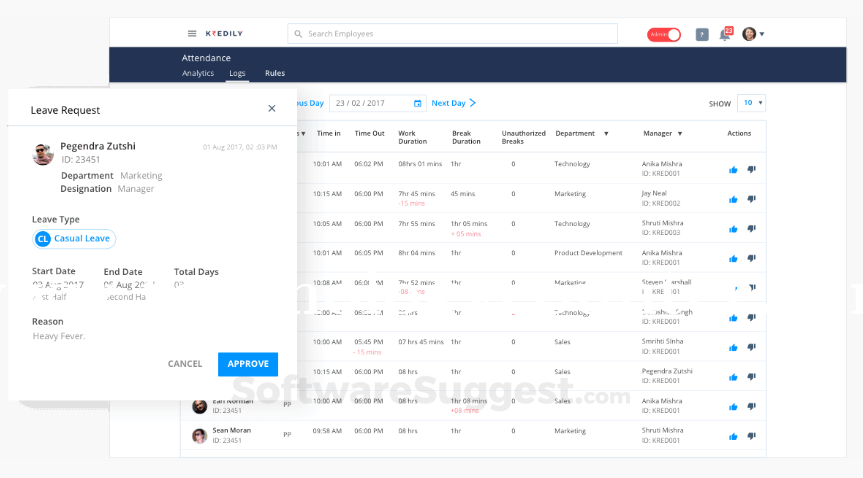Thumbs down the 1hr 08 mins break row
The height and width of the screenshot is (478, 863).
tap(752, 406)
